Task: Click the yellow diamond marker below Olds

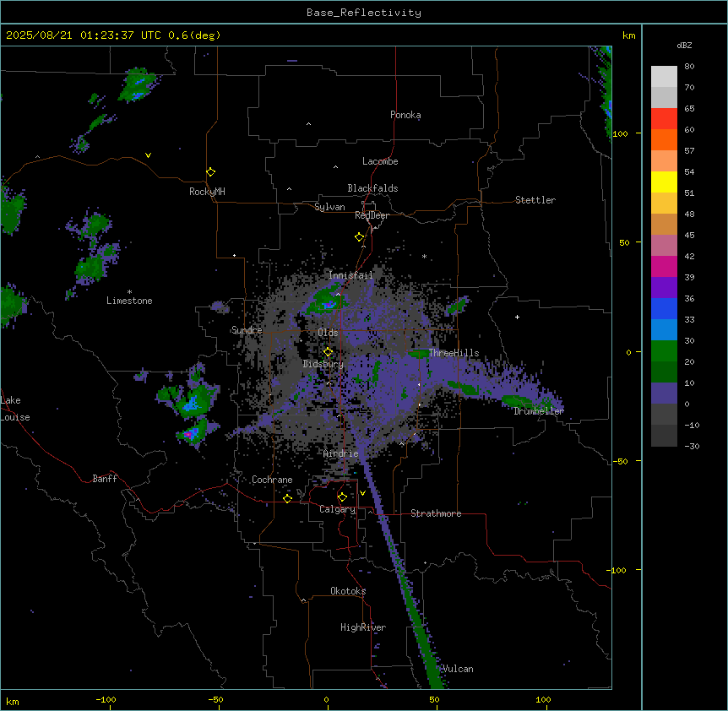Action: coord(328,352)
